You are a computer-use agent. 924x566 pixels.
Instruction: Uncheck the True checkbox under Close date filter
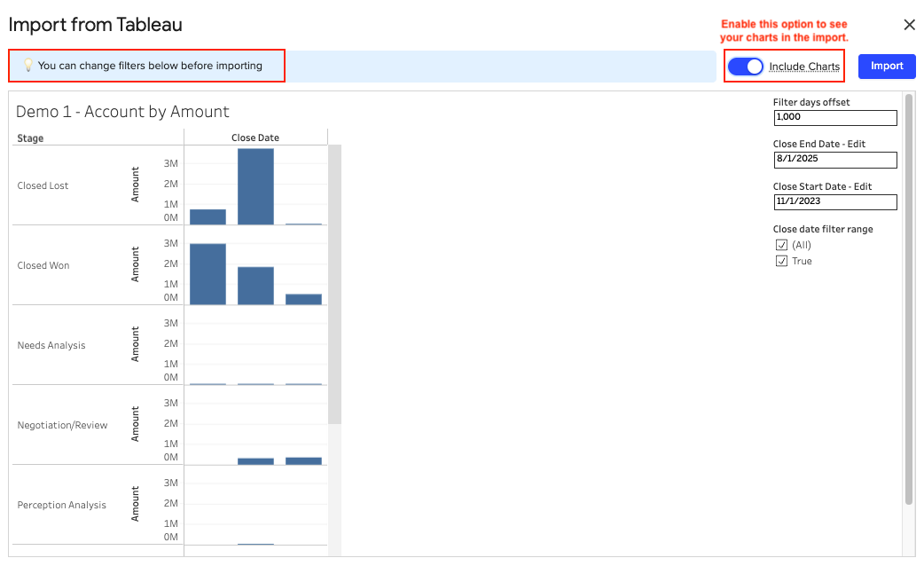(x=780, y=260)
